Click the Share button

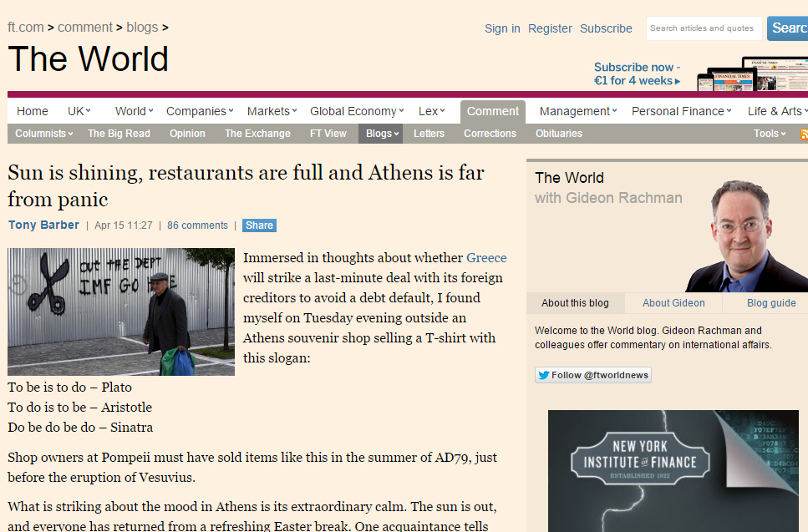tap(259, 225)
